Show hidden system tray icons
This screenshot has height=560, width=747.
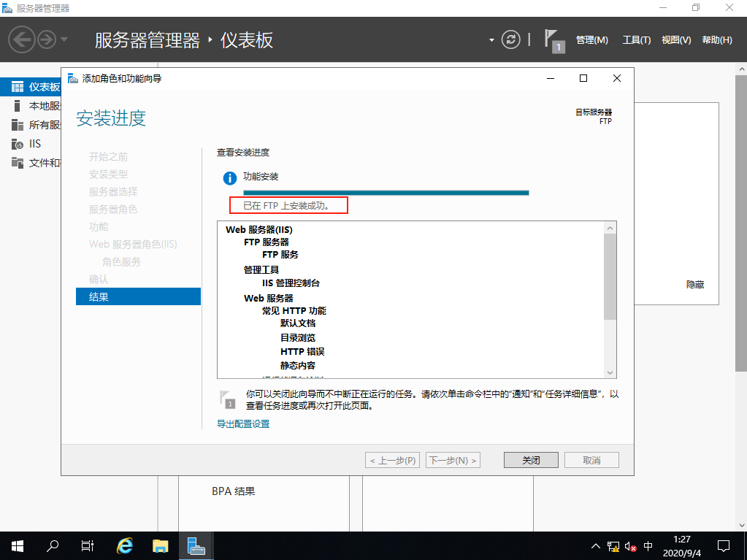pos(596,546)
